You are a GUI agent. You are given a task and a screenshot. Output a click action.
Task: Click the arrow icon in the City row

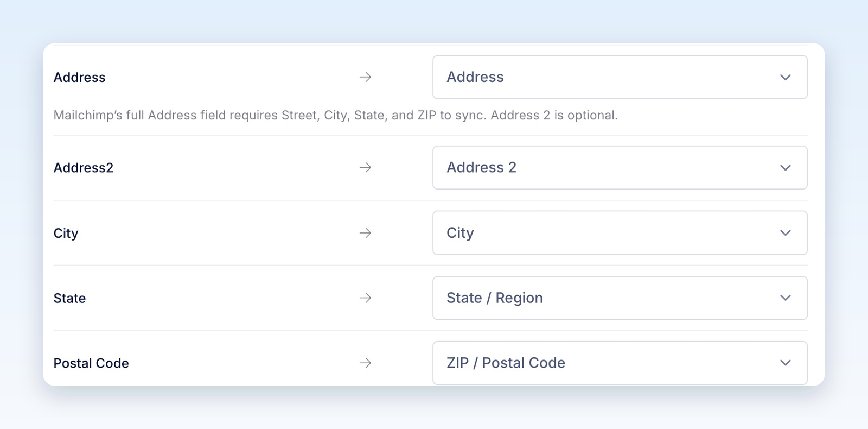tap(366, 232)
